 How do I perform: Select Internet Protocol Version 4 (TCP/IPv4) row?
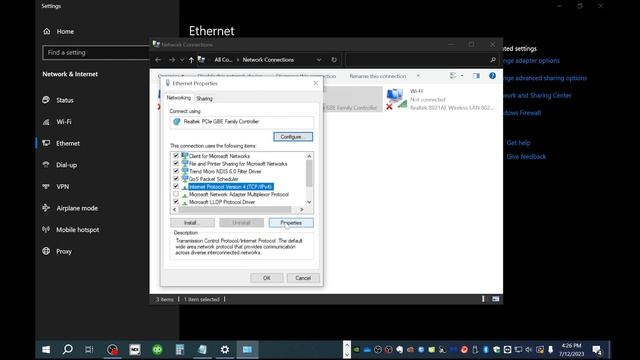pos(231,187)
